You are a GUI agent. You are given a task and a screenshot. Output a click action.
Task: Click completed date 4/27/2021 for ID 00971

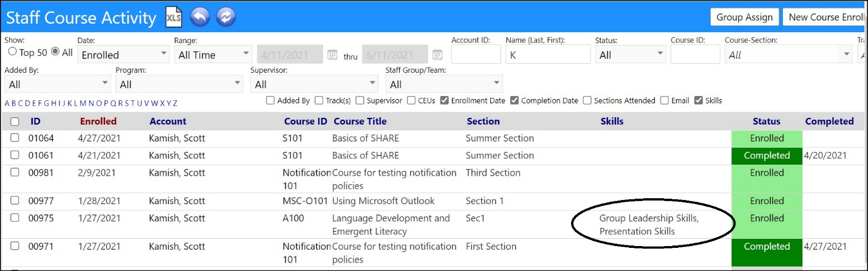pos(825,246)
